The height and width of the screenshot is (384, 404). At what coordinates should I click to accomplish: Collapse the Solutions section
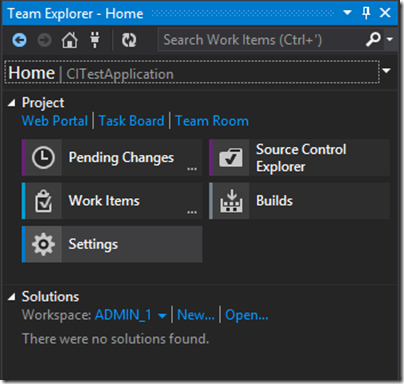point(12,297)
